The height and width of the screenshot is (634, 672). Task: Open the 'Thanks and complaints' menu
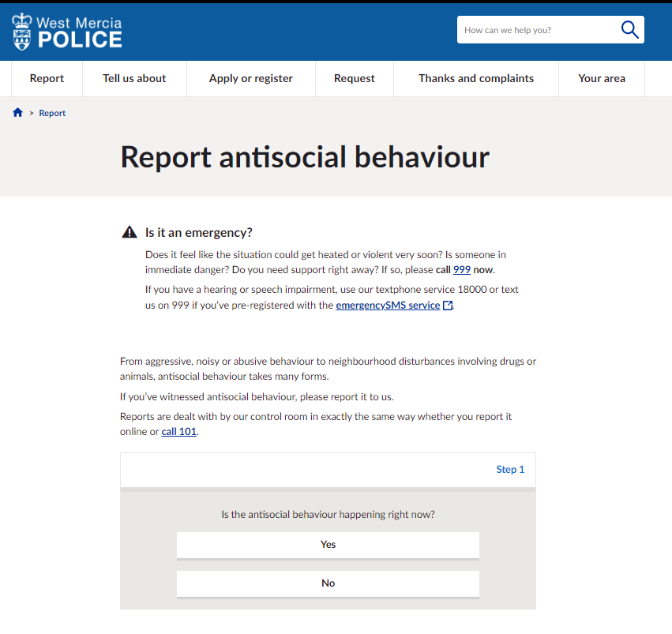[476, 78]
